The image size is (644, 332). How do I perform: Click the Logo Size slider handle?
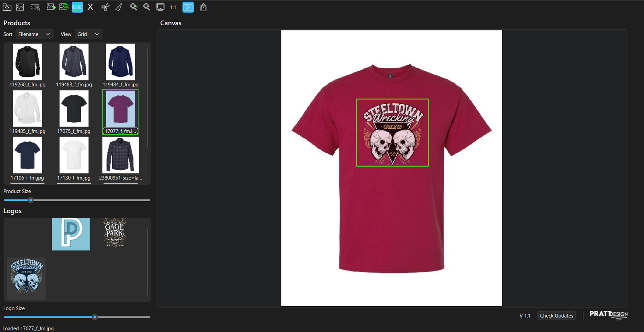(x=95, y=317)
